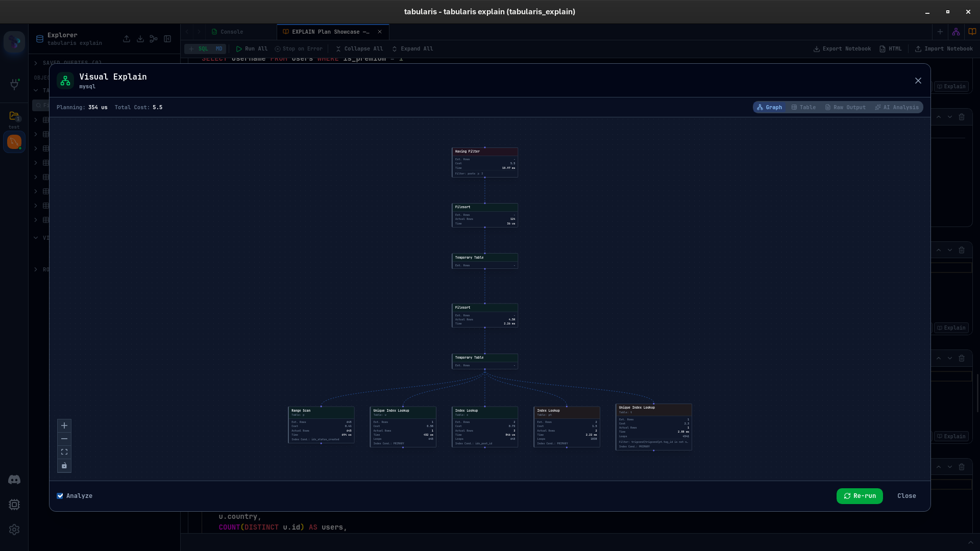
Task: Switch to the Table view of the plan
Action: 804,107
